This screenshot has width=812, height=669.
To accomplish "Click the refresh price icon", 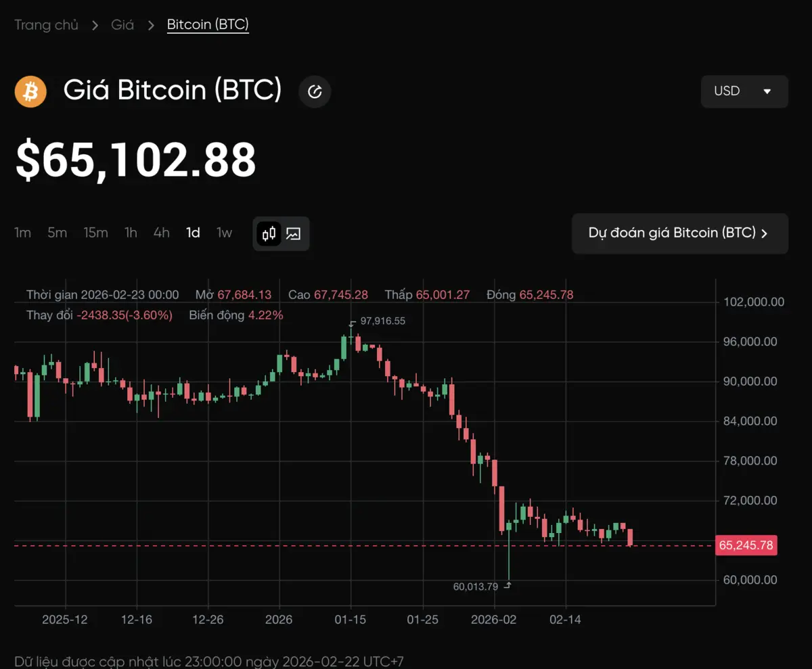I will point(314,91).
